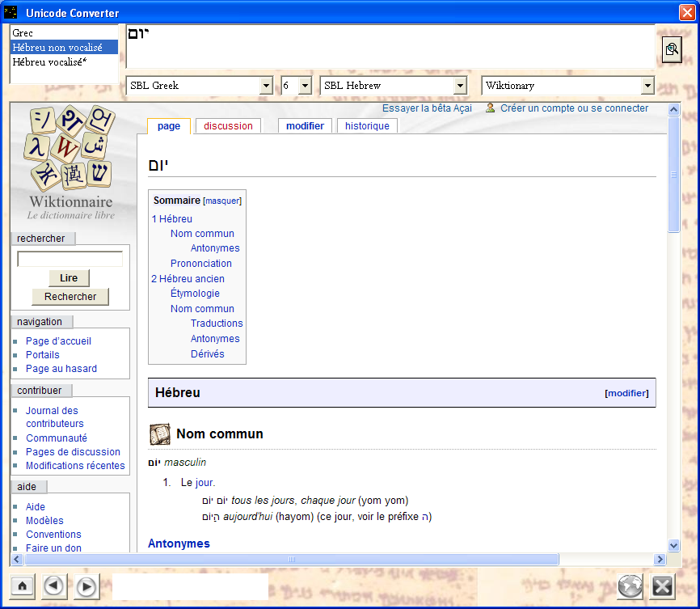Click in the Wiktionnaire search field
Viewport: 700px width, 609px height.
pyautogui.click(x=70, y=259)
